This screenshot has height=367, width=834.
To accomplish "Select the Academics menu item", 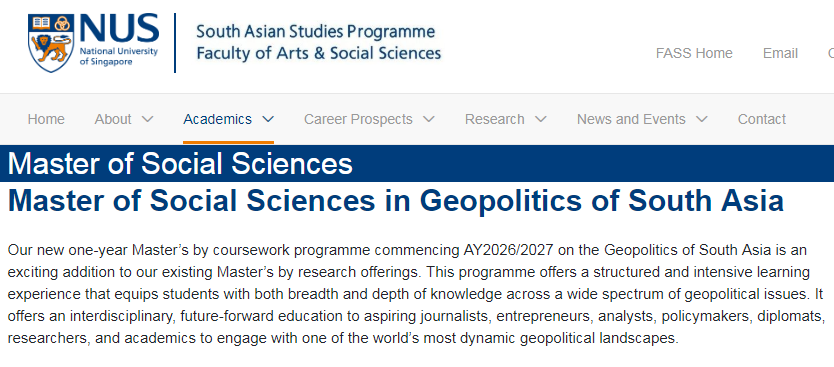I will point(218,119).
